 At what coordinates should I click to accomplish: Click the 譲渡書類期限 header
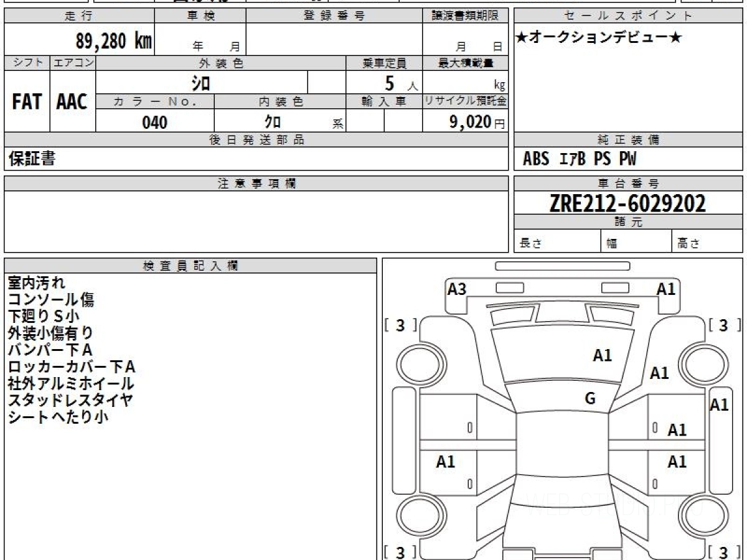(x=466, y=16)
